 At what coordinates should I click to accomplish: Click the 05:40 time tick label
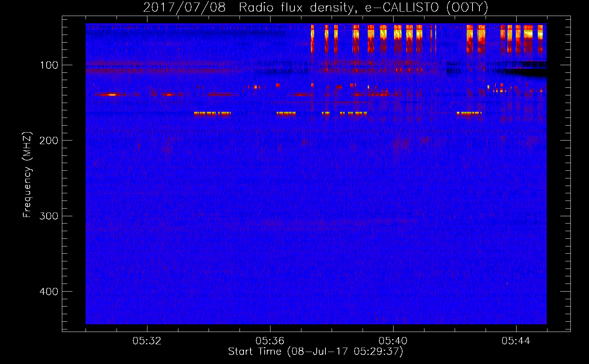click(393, 341)
